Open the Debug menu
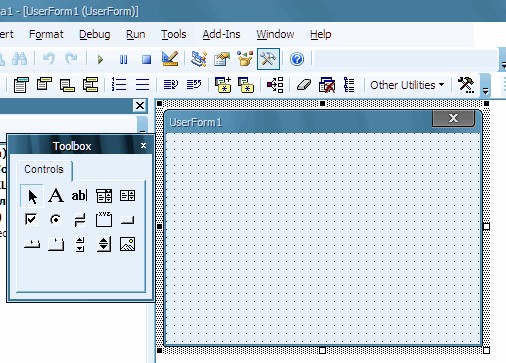 95,34
